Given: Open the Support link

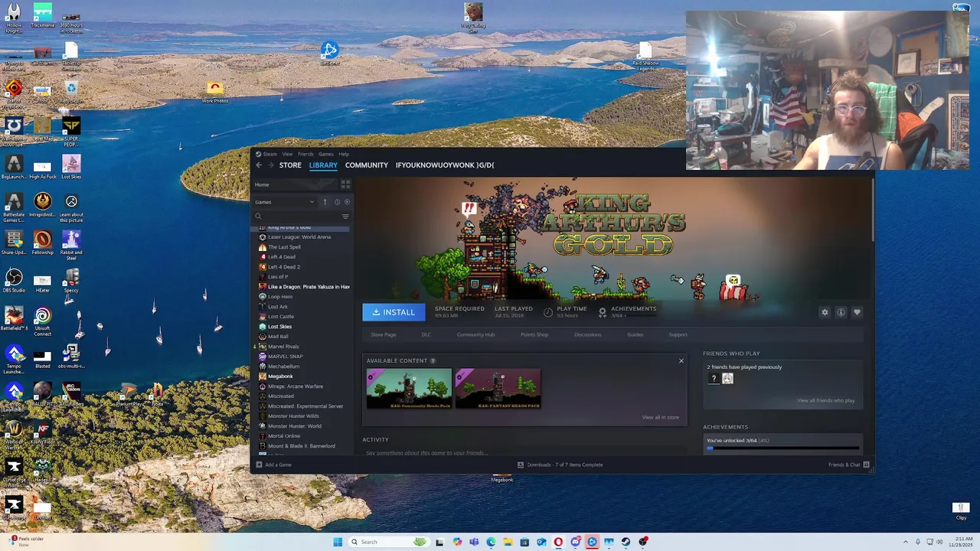Looking at the screenshot, I should click(678, 334).
